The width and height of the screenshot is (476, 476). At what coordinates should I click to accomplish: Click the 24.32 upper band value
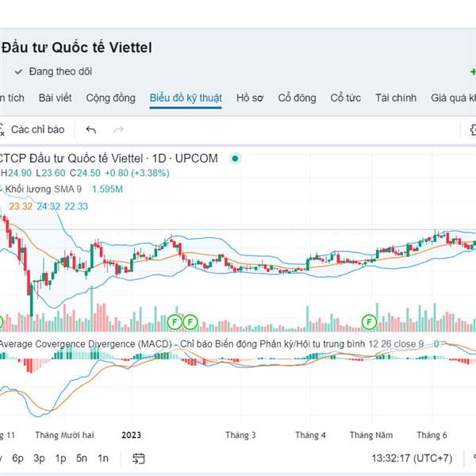[48, 206]
